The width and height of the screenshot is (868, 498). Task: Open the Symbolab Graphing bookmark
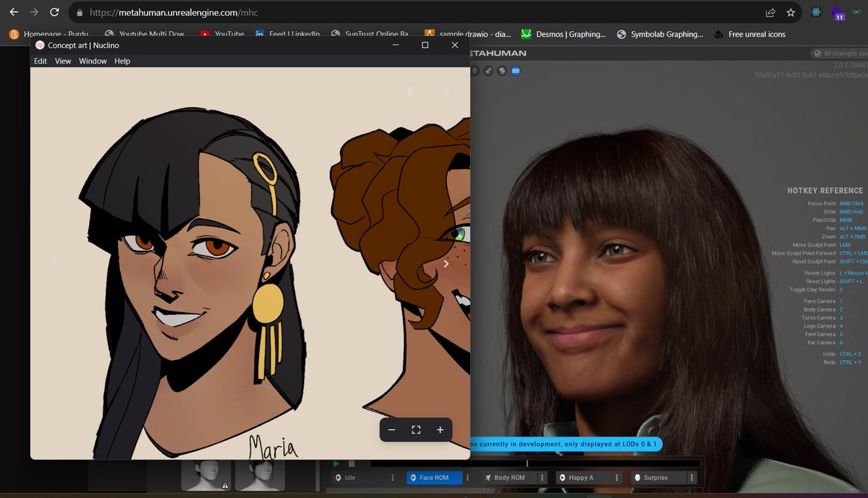[x=660, y=34]
